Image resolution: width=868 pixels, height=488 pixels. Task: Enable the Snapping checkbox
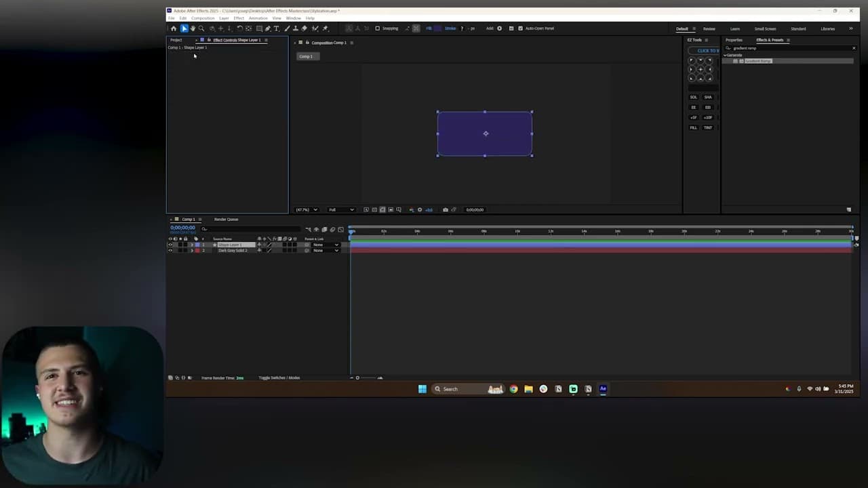pyautogui.click(x=378, y=28)
